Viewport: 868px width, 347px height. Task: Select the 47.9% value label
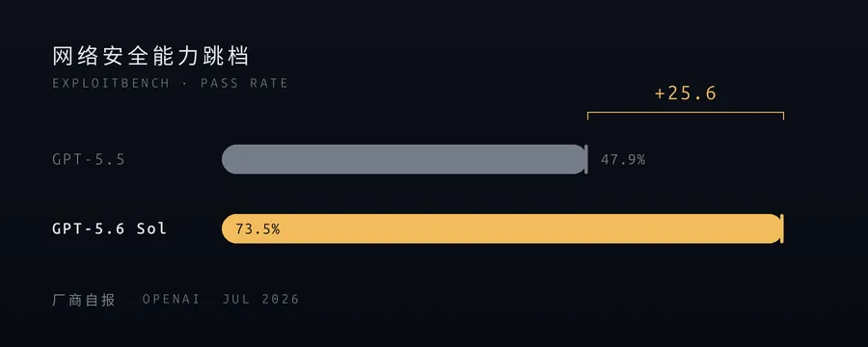(623, 160)
